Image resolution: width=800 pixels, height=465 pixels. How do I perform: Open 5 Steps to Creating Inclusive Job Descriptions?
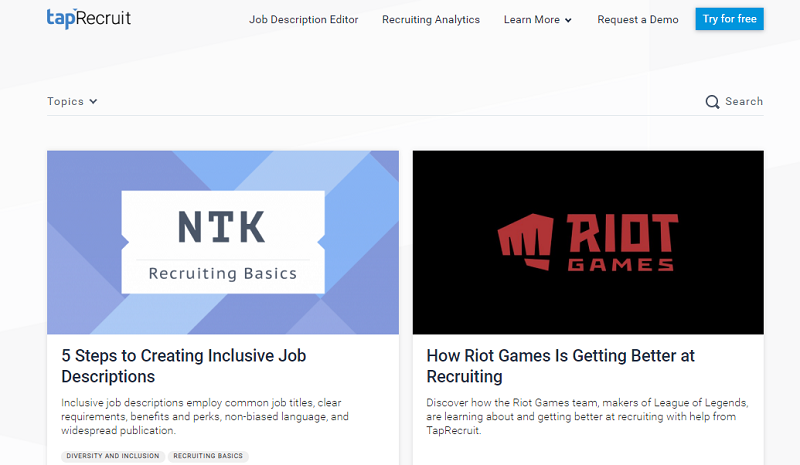coord(184,366)
